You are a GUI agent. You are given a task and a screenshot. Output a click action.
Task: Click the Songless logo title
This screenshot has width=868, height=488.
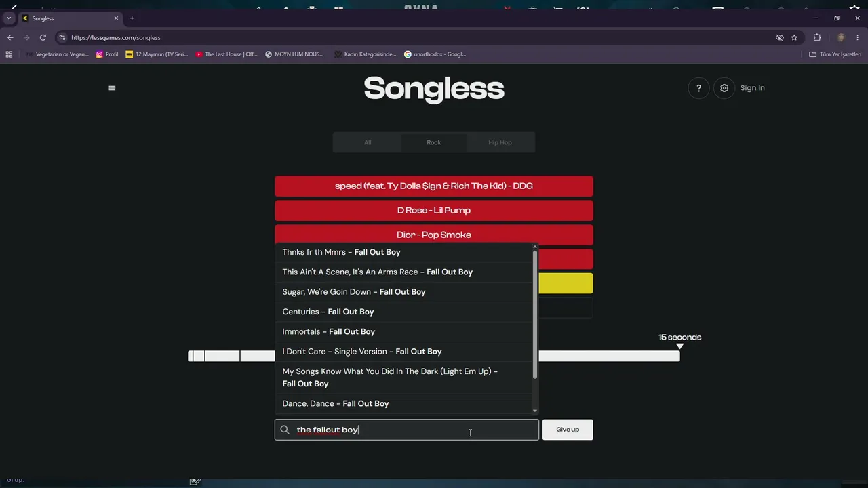coord(434,88)
